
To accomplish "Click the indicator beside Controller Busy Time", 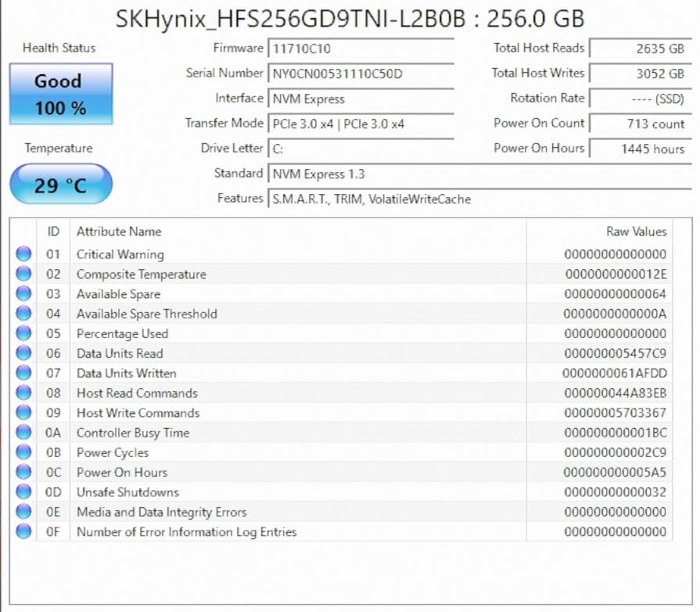I will coord(24,433).
